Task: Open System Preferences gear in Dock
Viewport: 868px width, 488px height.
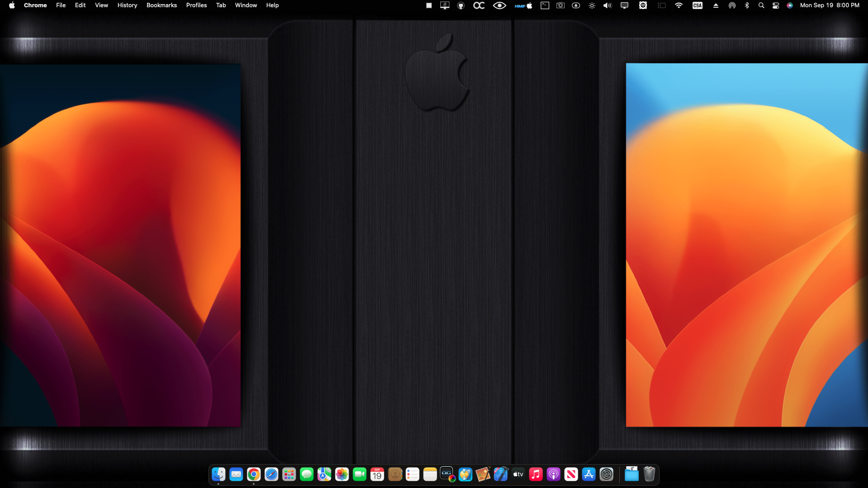Action: (x=606, y=474)
